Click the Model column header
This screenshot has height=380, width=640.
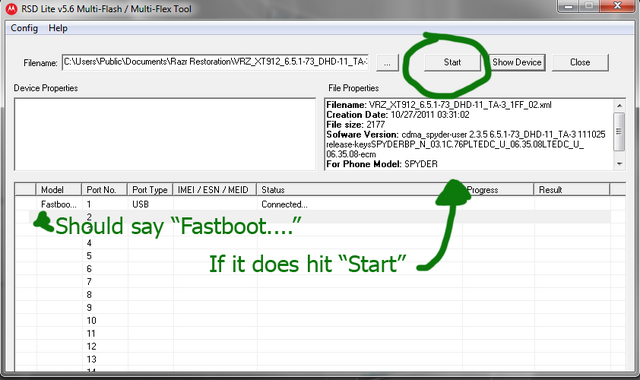59,189
